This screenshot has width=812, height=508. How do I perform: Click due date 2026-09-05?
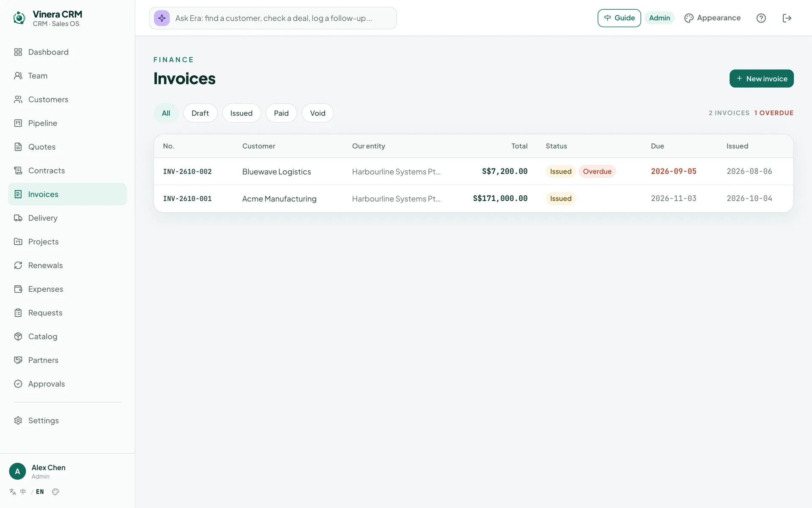point(674,171)
